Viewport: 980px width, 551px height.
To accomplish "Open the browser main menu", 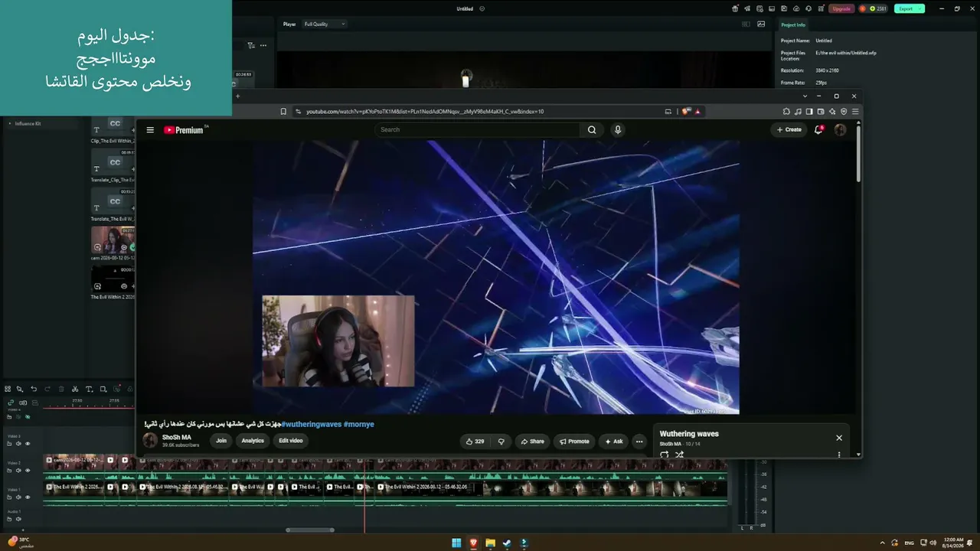I will 855,112.
